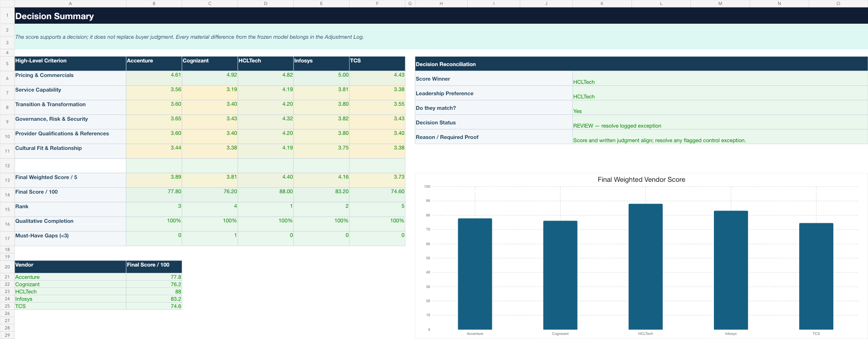Screen dimensions: 868x339
Task: Select column header D
Action: point(265,4)
